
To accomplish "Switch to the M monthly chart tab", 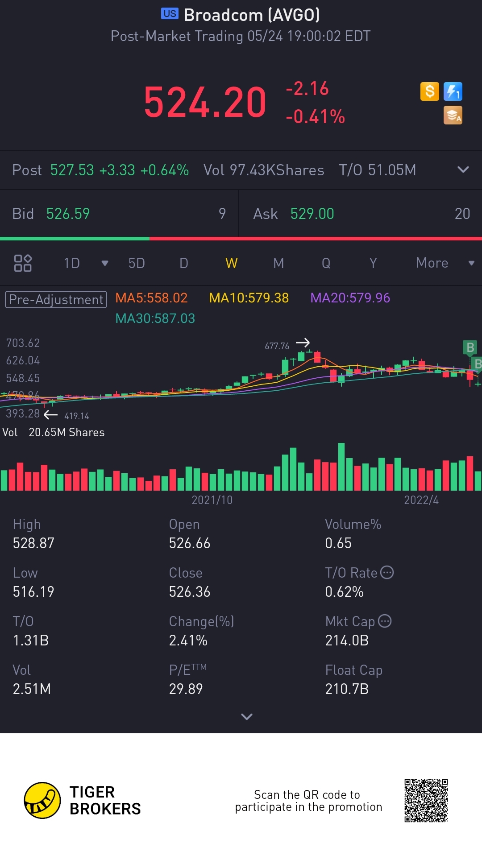I will (278, 263).
